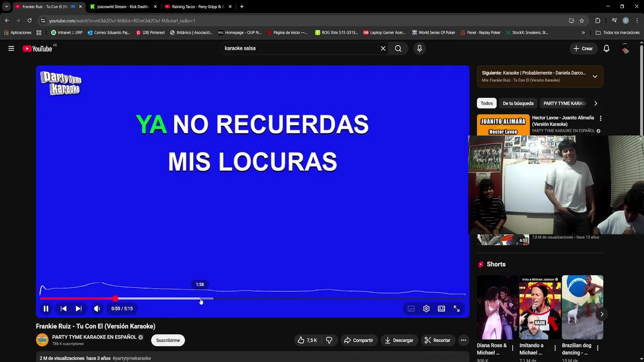Screen dimensions: 644x362
Task: Open the tab search dropdown arrow
Action: 6,7
